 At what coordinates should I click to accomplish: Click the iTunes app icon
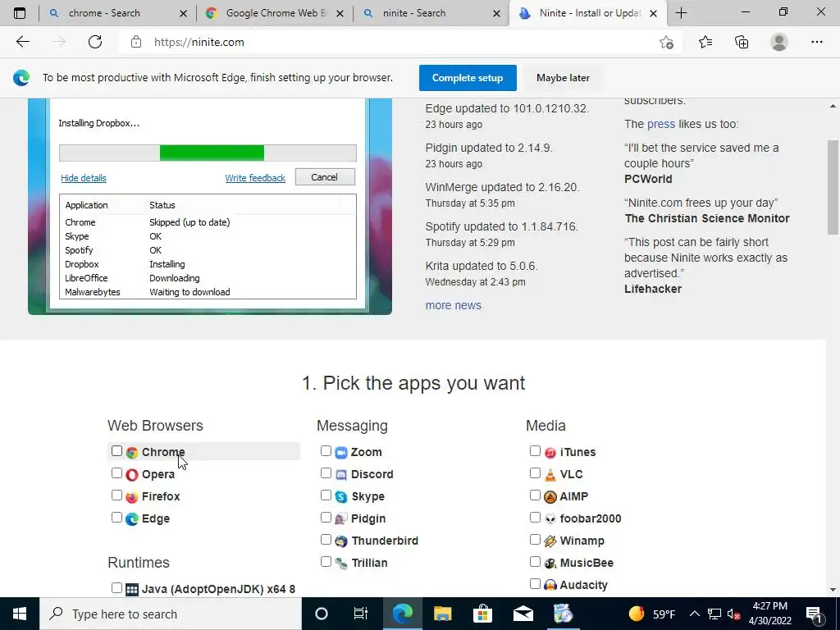550,453
